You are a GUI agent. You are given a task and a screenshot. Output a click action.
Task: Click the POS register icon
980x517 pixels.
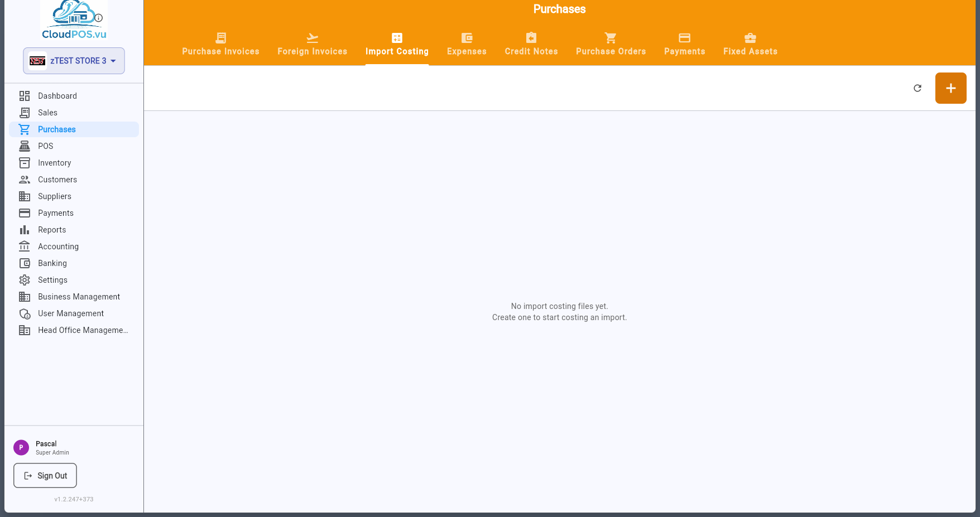click(x=25, y=146)
